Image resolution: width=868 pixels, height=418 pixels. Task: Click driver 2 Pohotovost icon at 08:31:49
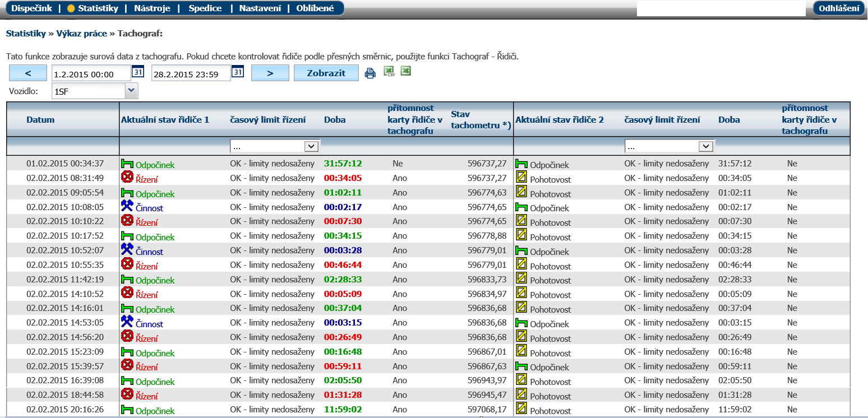click(x=521, y=177)
